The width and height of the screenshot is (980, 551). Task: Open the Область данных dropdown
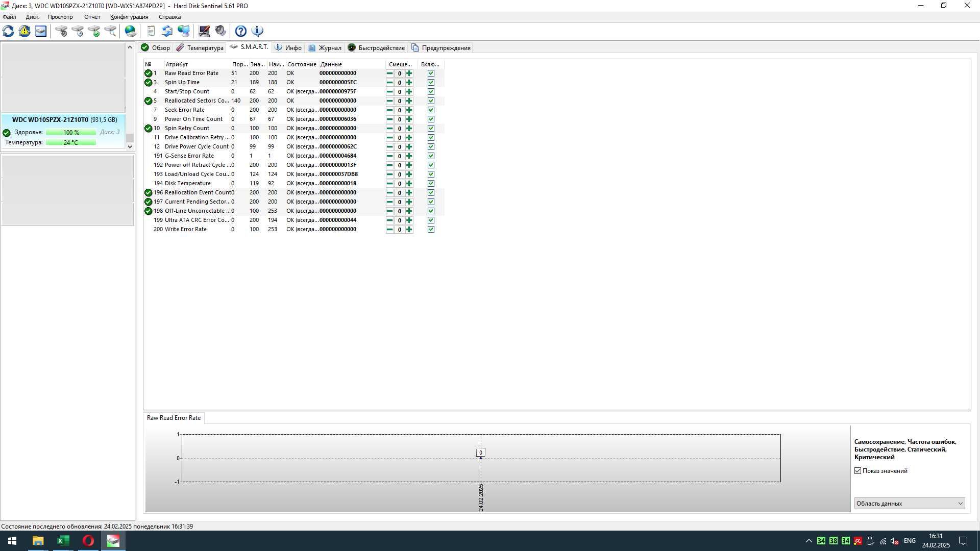[x=910, y=504]
